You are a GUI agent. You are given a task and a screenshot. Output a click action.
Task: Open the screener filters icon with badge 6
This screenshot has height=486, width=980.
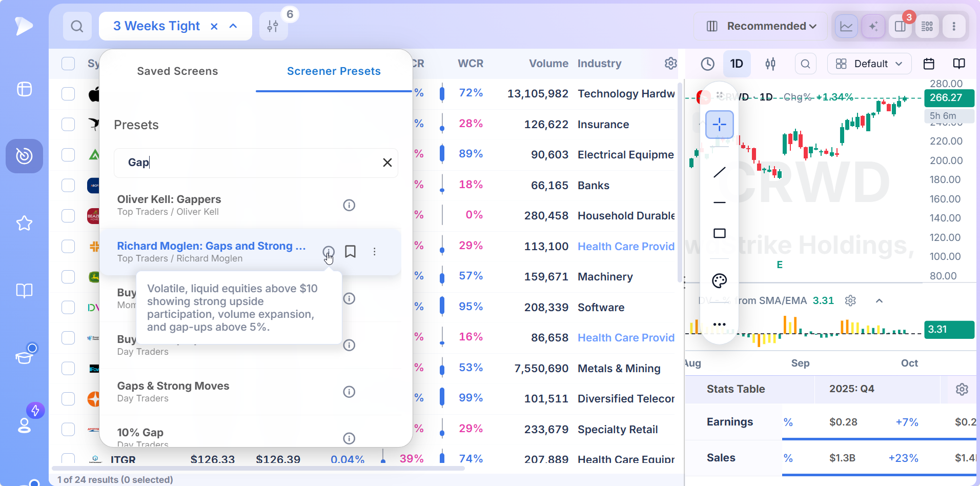[x=273, y=26]
